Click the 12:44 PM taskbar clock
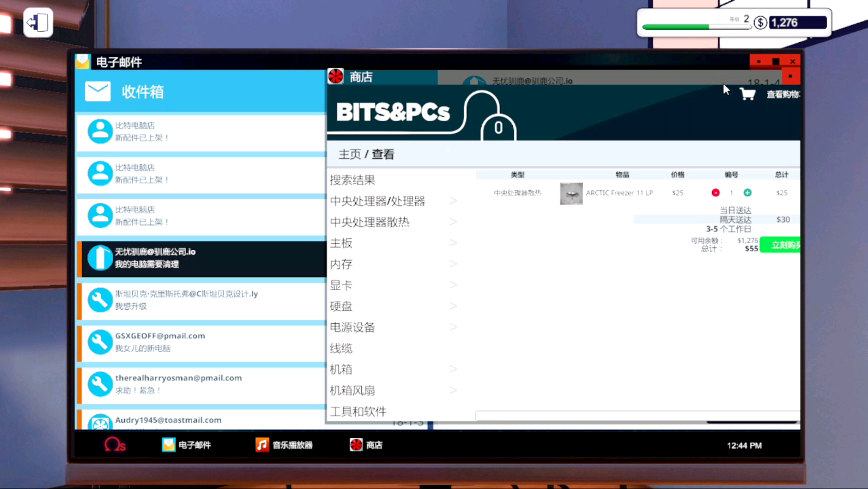The image size is (868, 489). (x=744, y=446)
